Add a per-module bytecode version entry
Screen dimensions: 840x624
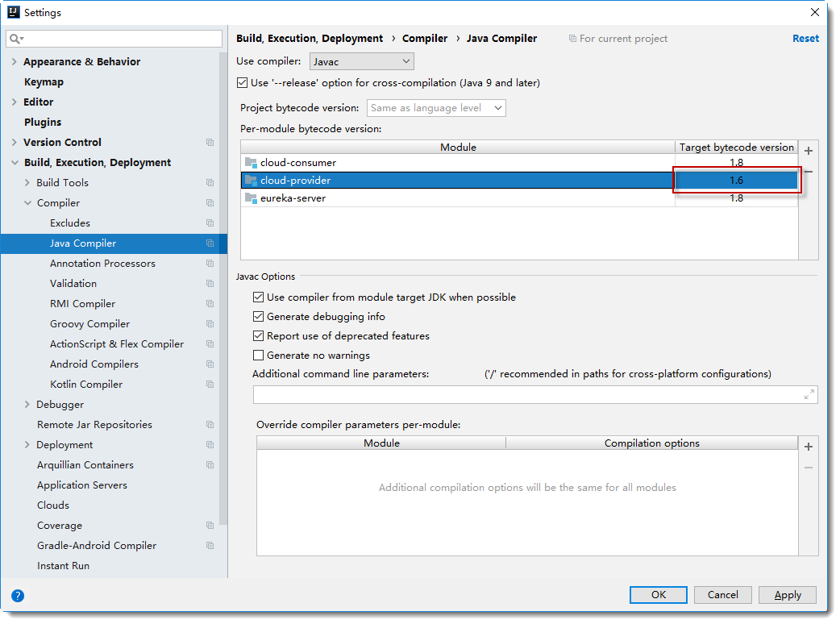click(809, 151)
